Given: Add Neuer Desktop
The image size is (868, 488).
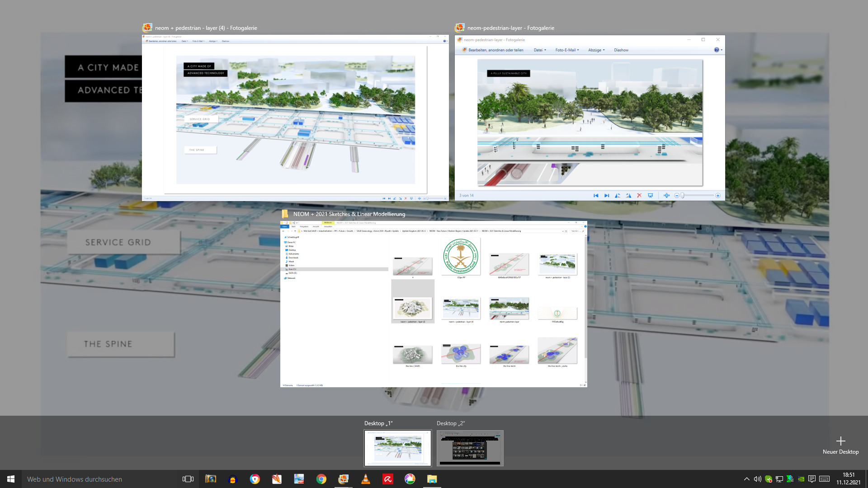Looking at the screenshot, I should point(840,445).
